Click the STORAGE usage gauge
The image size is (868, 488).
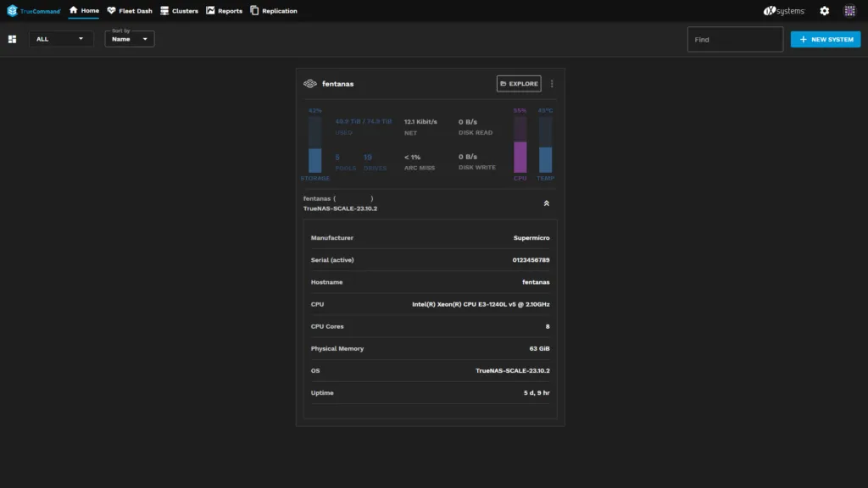314,144
